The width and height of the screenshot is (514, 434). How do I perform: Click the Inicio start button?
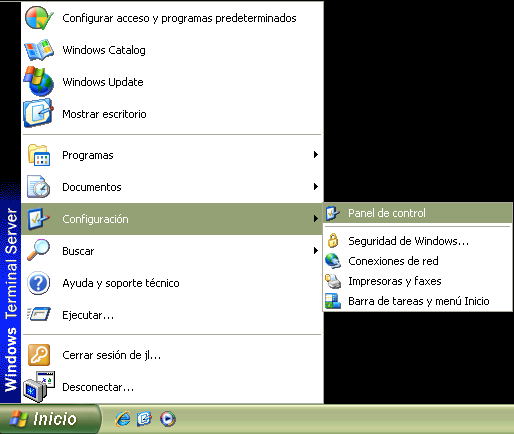[49, 419]
